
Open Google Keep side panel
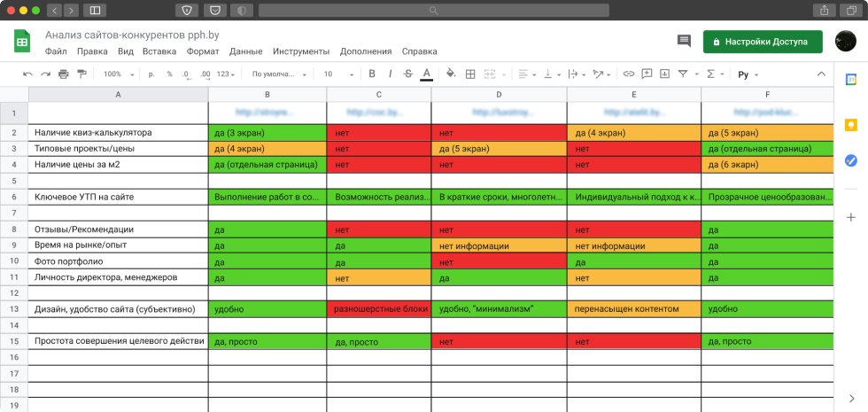[x=851, y=125]
